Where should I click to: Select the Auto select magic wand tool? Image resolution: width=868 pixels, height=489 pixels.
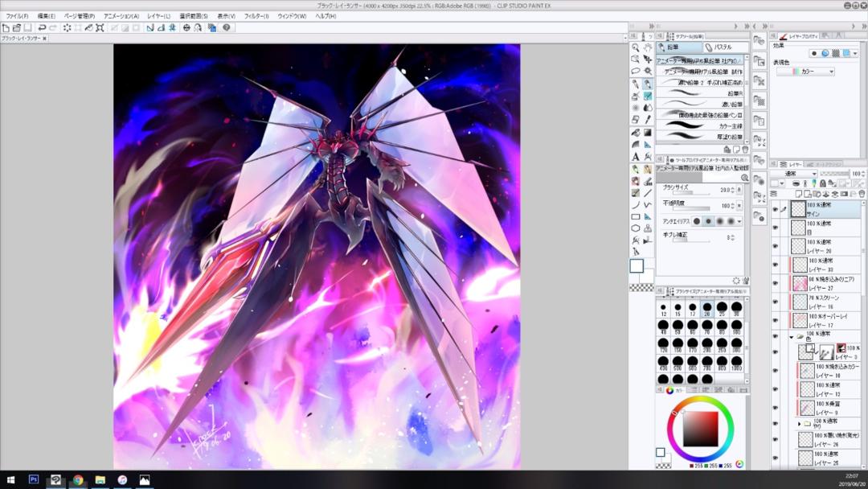(648, 71)
